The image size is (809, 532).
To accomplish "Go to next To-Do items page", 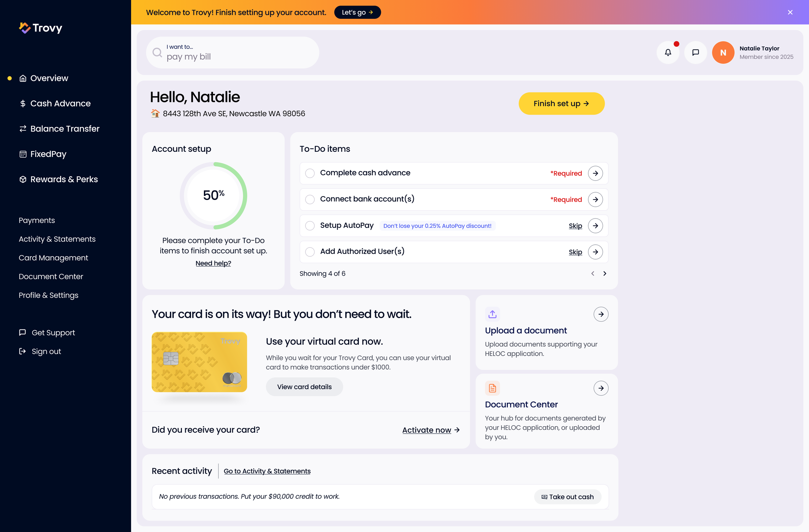I will click(604, 273).
